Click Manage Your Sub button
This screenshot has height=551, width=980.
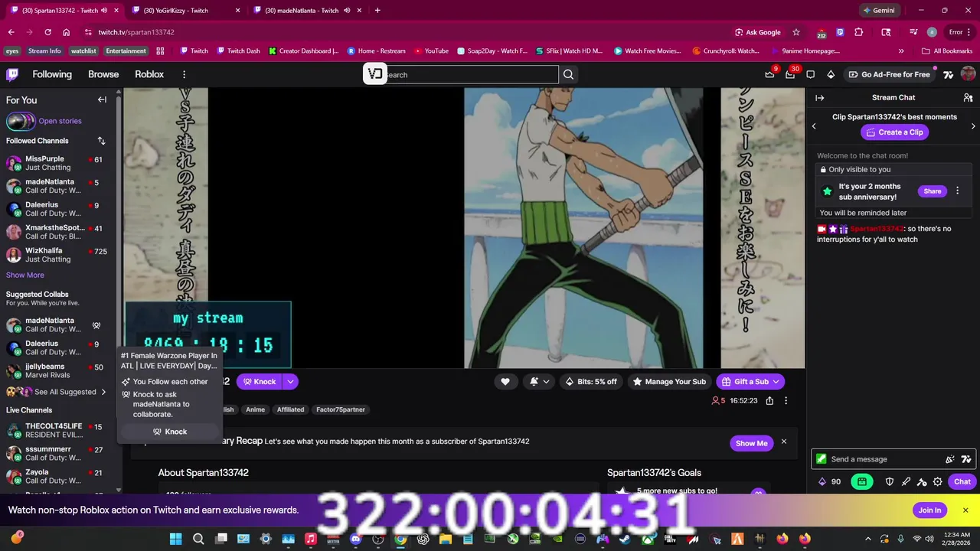pos(669,381)
